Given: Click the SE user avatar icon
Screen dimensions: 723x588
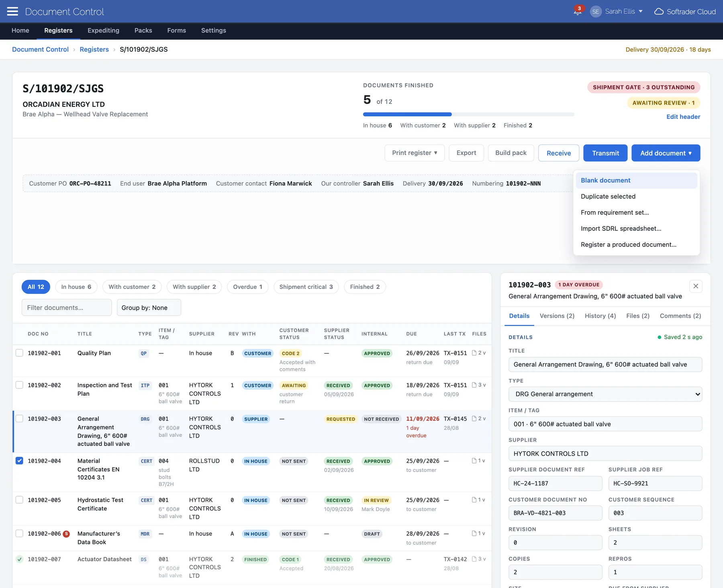Looking at the screenshot, I should pyautogui.click(x=596, y=12).
